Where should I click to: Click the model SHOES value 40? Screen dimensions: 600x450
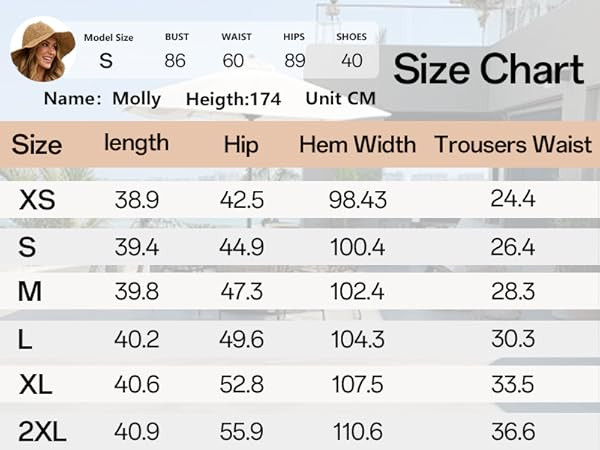(351, 60)
